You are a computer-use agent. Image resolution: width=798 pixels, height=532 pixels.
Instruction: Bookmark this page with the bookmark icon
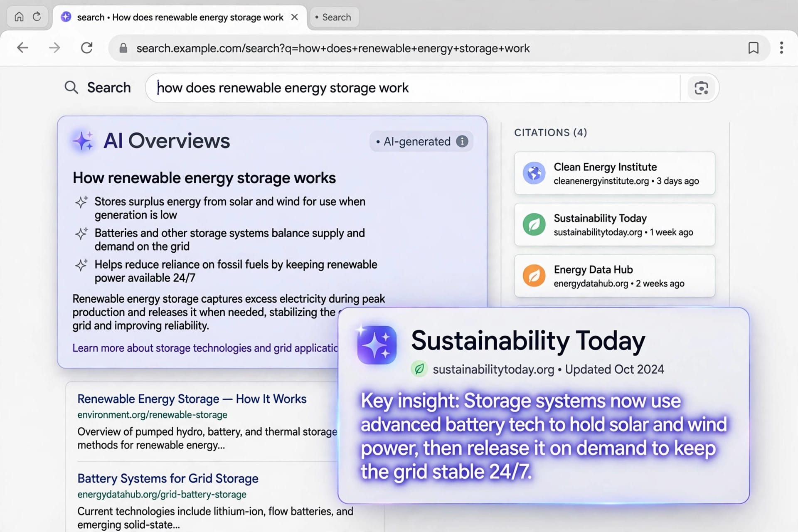point(753,48)
